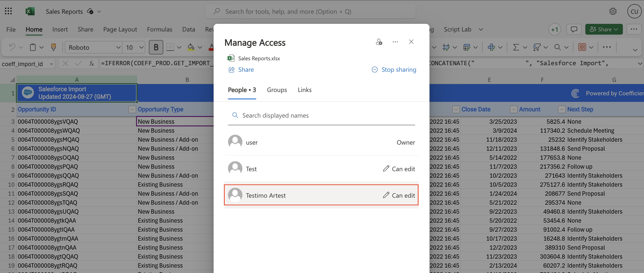
Task: Click the cloud save status icon
Action: (90, 11)
